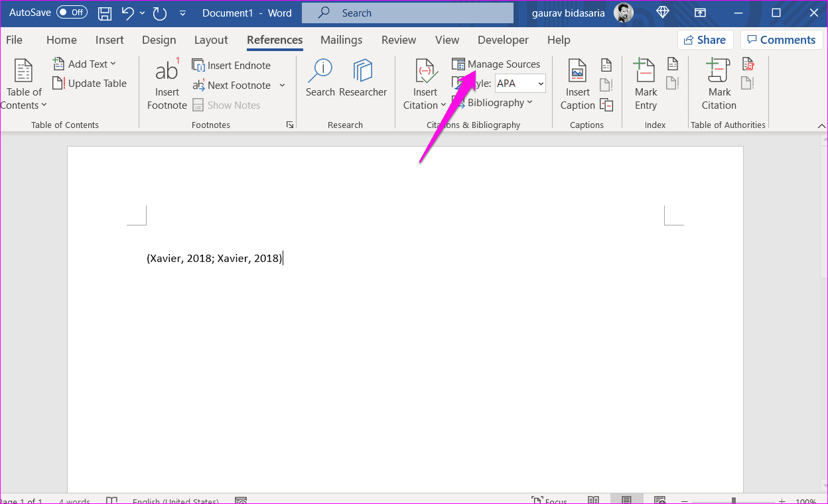The width and height of the screenshot is (828, 504).
Task: Click Next Footnote
Action: (232, 85)
